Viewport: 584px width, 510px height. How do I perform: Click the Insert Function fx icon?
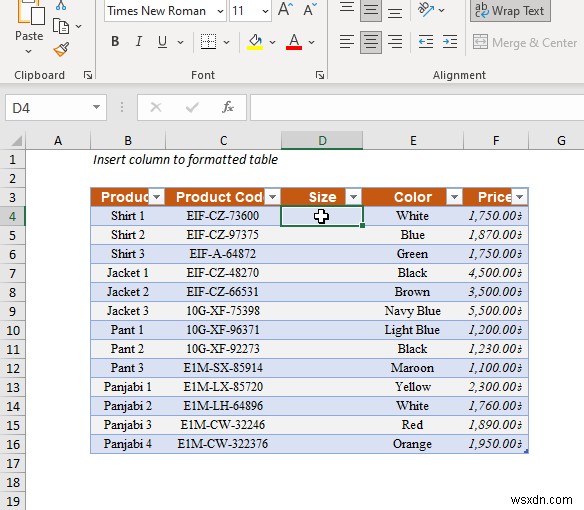pos(228,107)
